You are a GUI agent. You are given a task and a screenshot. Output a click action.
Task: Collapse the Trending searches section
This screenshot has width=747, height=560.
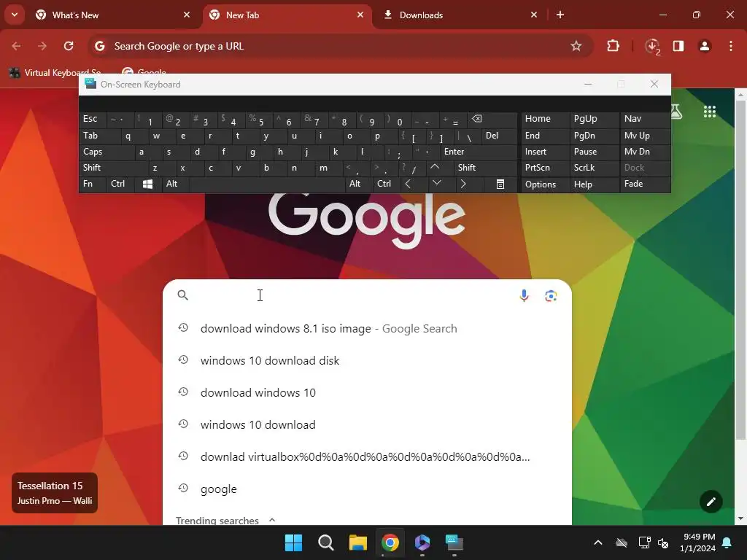272,520
